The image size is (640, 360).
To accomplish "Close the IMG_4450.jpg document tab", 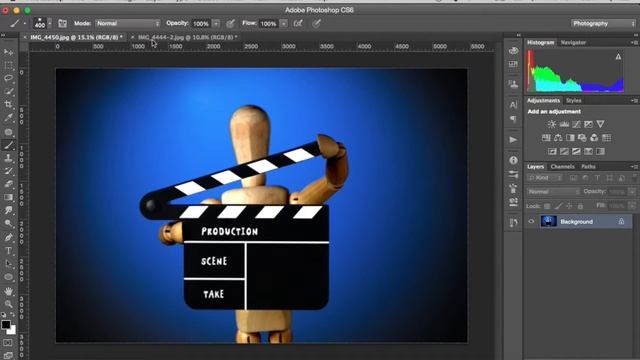I will (25, 37).
